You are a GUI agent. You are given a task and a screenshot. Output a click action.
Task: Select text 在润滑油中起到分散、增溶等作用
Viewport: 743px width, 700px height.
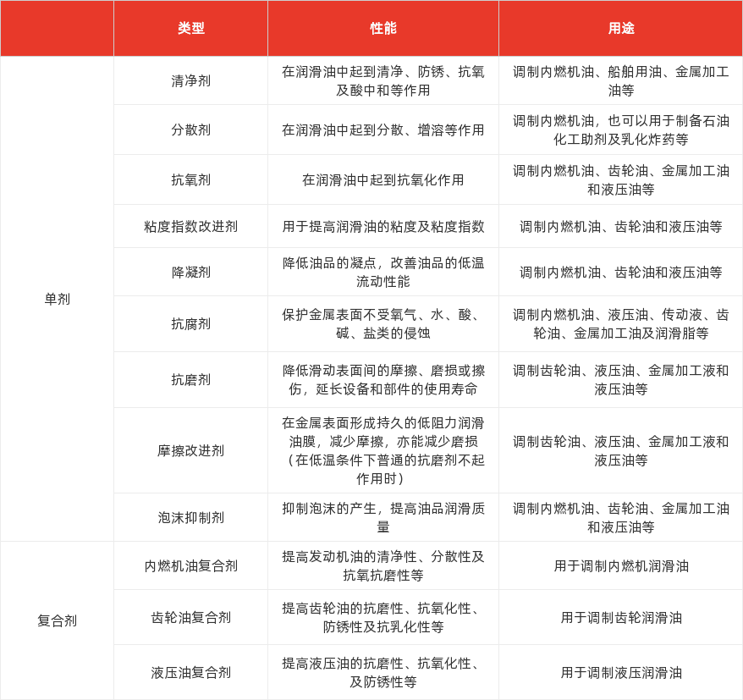click(x=383, y=130)
